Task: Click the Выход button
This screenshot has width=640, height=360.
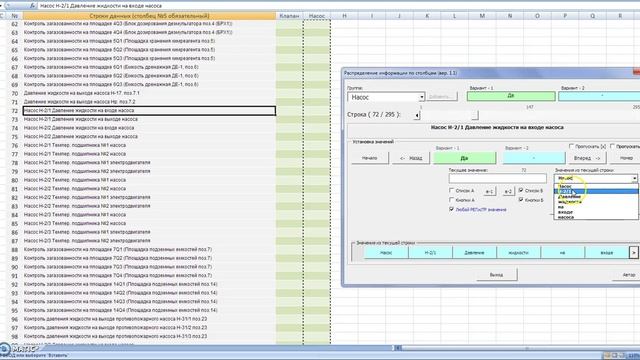Action: click(x=496, y=275)
